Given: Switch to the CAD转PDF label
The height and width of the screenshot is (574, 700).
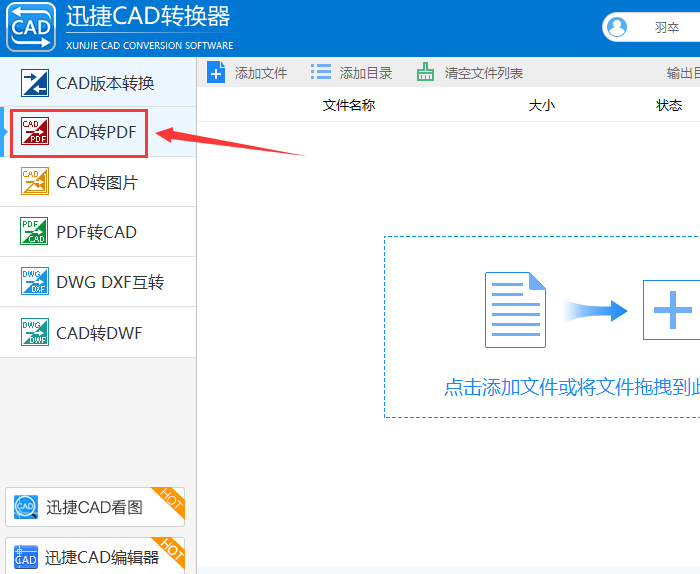Looking at the screenshot, I should (x=96, y=132).
